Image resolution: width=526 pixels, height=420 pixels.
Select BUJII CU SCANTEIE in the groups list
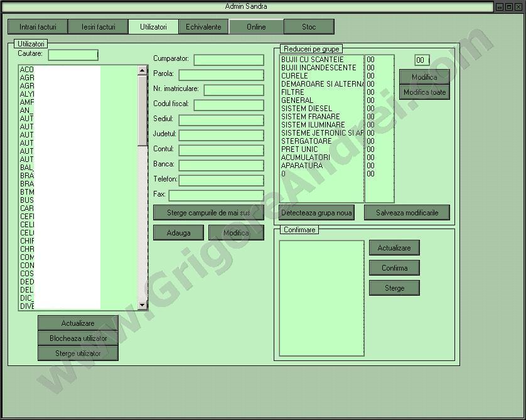321,60
